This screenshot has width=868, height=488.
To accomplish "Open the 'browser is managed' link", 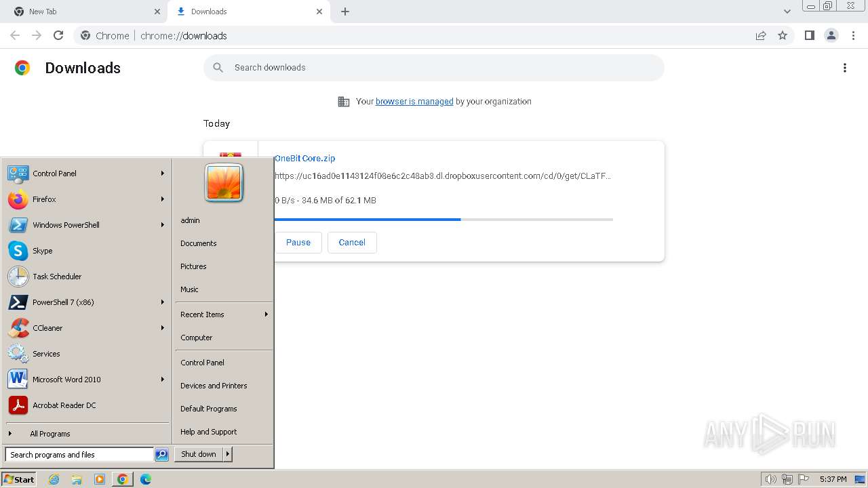I will 414,102.
